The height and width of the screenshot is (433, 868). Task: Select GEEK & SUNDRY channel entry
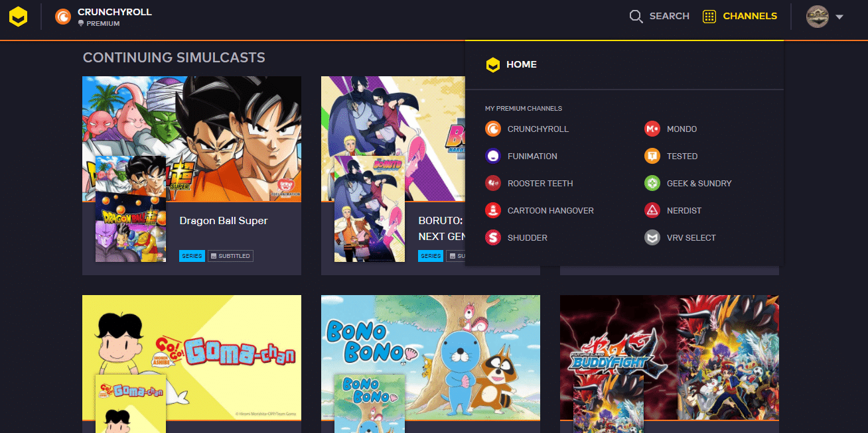[699, 183]
